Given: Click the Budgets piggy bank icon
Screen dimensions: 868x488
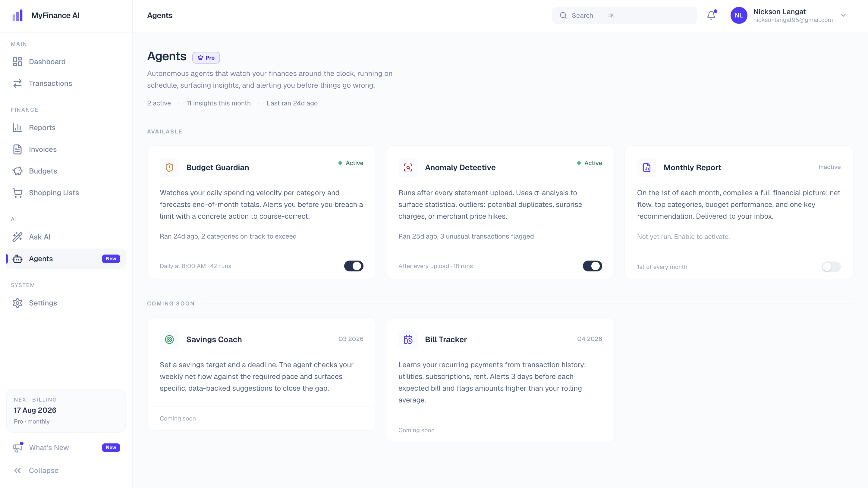Looking at the screenshot, I should [17, 171].
